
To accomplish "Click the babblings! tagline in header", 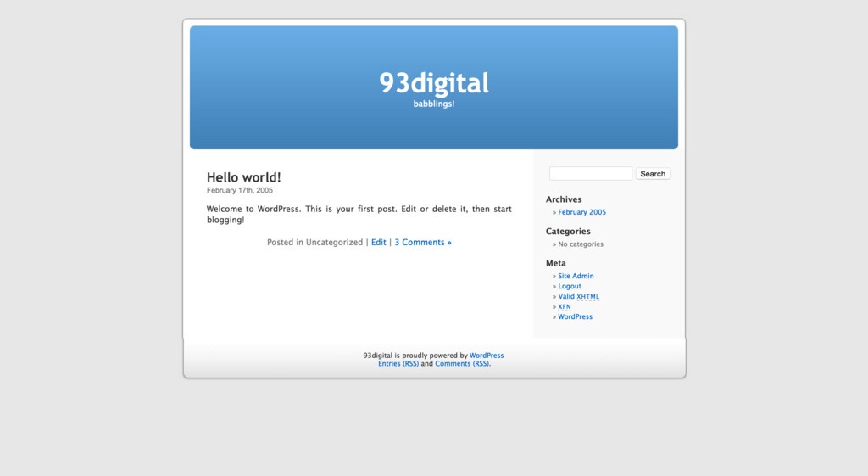I will (x=433, y=104).
